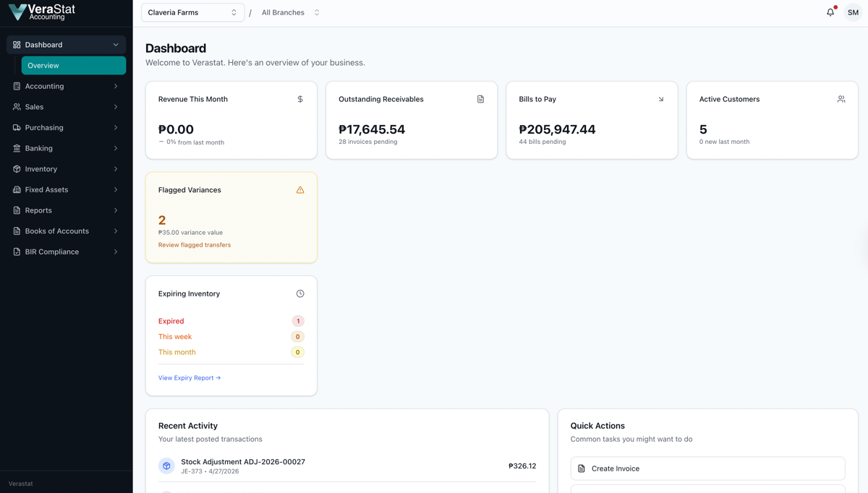The image size is (868, 493).
Task: Click the JE-373 • 4/27/2026 reference text
Action: [210, 471]
